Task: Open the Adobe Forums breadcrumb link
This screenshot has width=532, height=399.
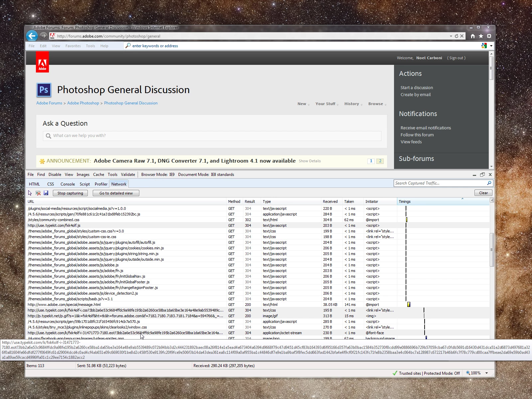Action: 49,103
